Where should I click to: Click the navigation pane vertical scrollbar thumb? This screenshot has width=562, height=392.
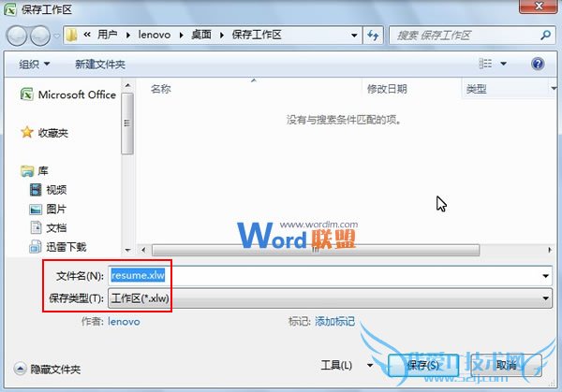[127, 123]
